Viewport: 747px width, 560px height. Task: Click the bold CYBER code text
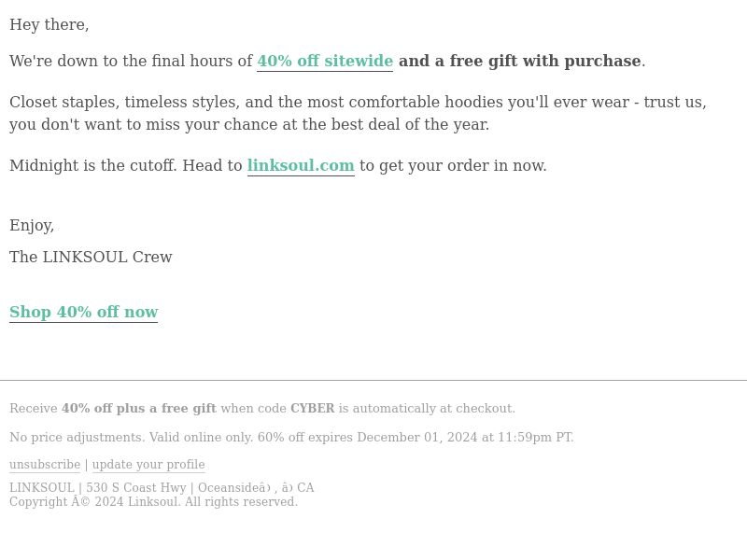[x=313, y=409]
